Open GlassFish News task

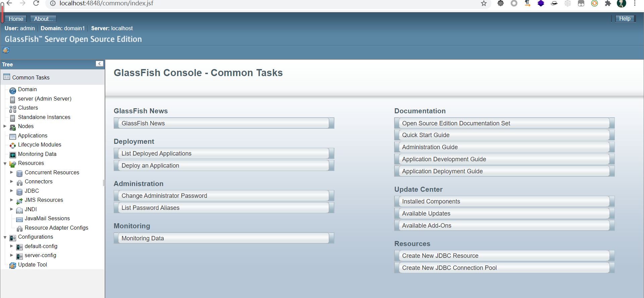tap(224, 123)
